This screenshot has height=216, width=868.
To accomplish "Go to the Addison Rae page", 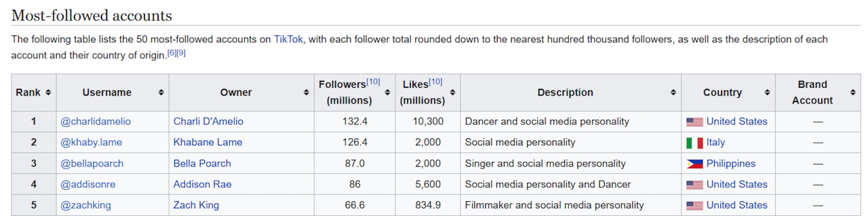I will pos(202,184).
